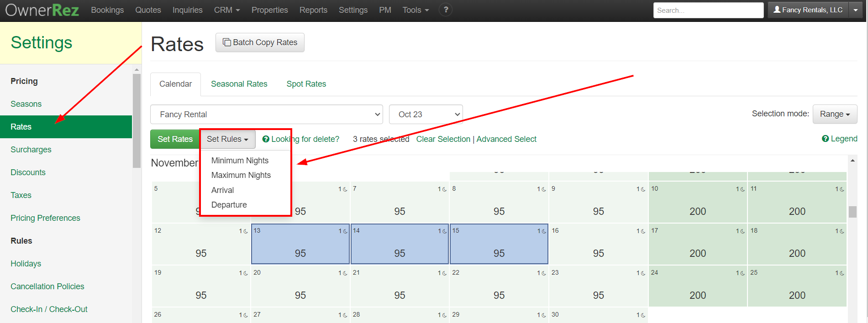Click the Batch Copy Rates button
Image resolution: width=868 pixels, height=323 pixels.
260,42
